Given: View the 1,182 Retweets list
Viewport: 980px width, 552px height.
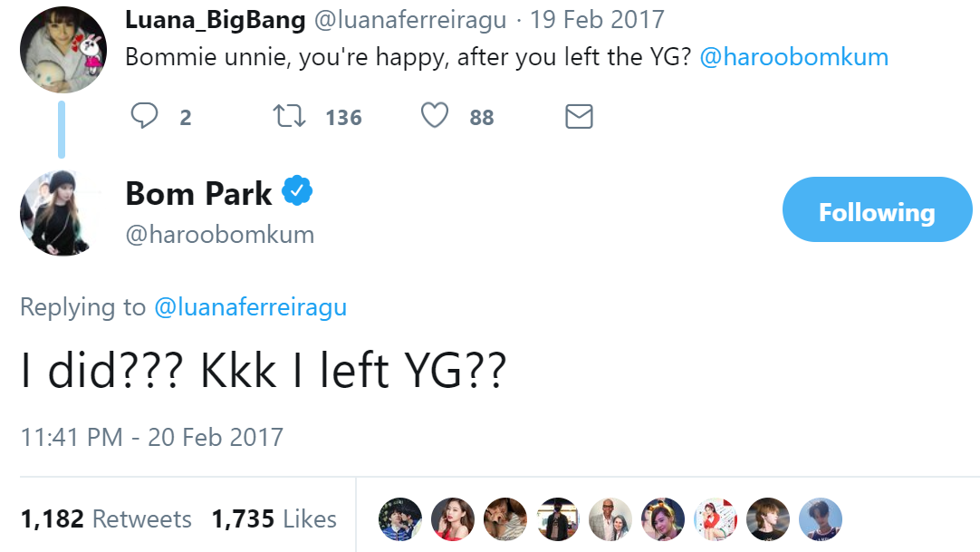Looking at the screenshot, I should coord(106,519).
